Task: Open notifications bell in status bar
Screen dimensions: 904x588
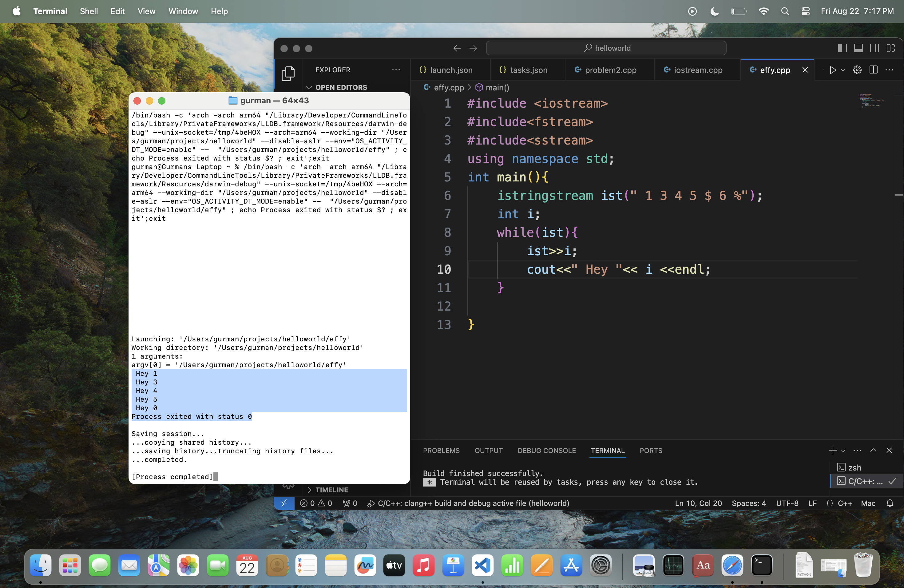Action: pyautogui.click(x=890, y=503)
